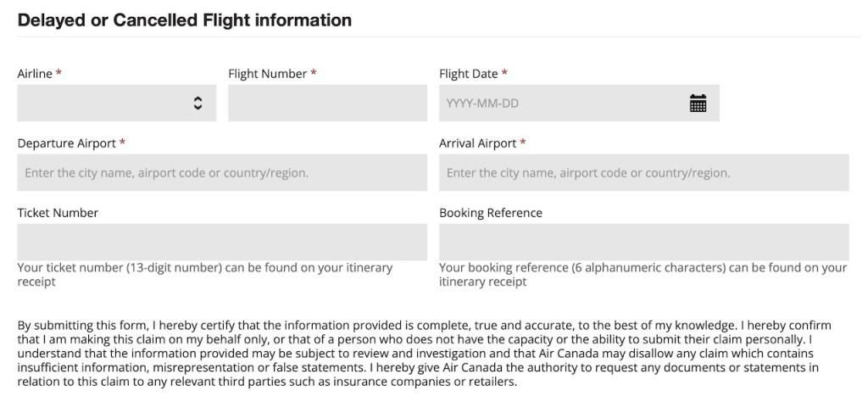
Task: Focus the Ticket Number text box
Action: [x=222, y=242]
